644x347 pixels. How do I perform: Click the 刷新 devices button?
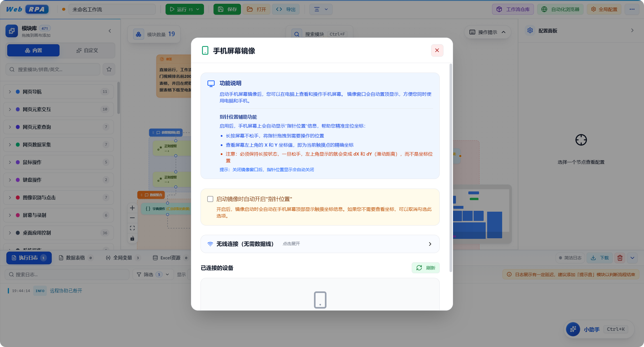point(426,268)
